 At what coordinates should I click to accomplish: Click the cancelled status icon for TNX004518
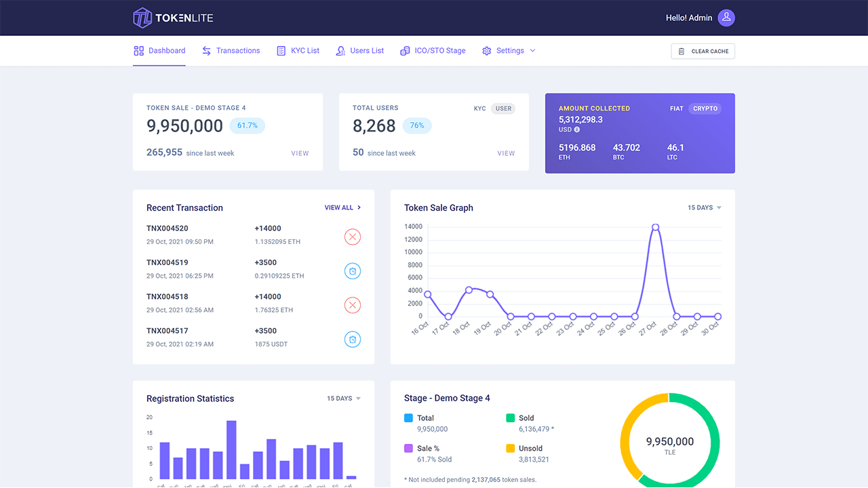pyautogui.click(x=352, y=305)
